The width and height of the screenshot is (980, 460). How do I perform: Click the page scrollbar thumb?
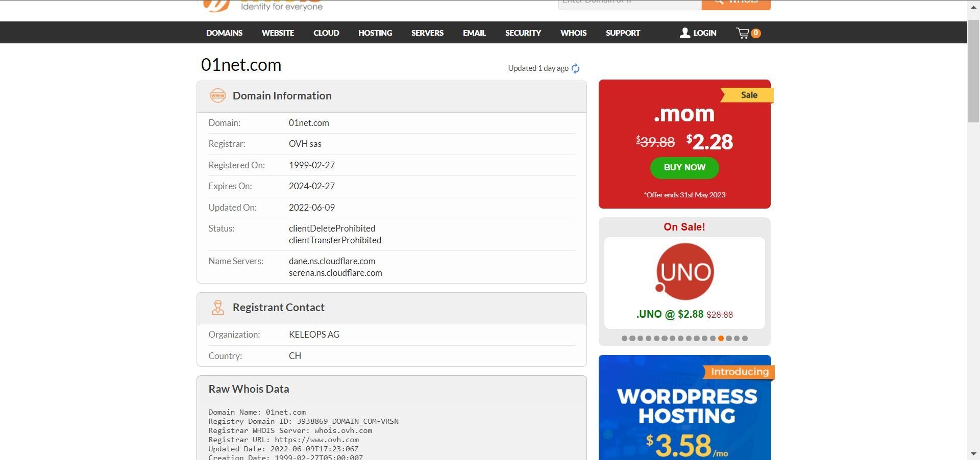973,71
